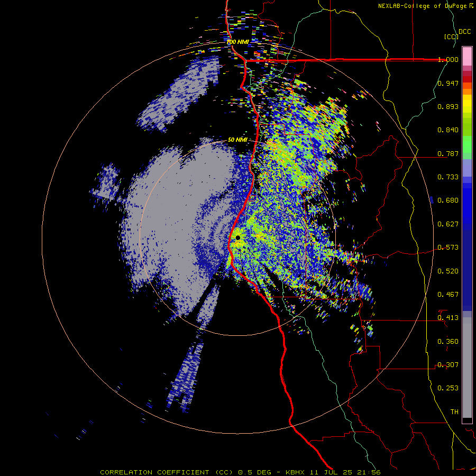The height and width of the screenshot is (476, 476).
Task: Select the 0.413 scale value
Action: (448, 318)
